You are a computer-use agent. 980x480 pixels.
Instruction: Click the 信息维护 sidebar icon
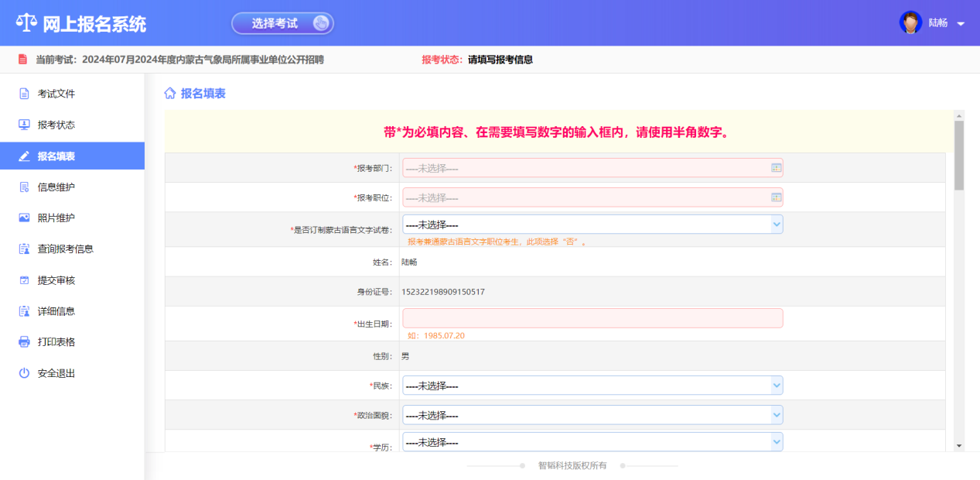24,187
